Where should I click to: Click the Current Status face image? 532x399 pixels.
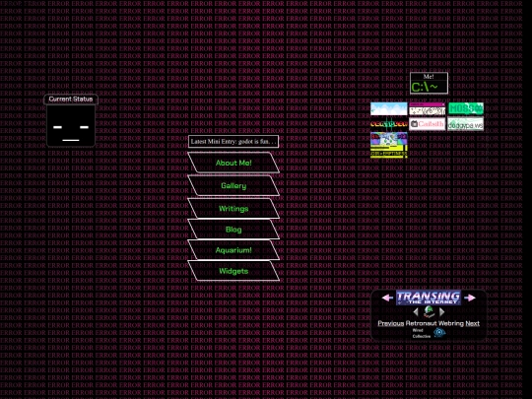tap(71, 125)
